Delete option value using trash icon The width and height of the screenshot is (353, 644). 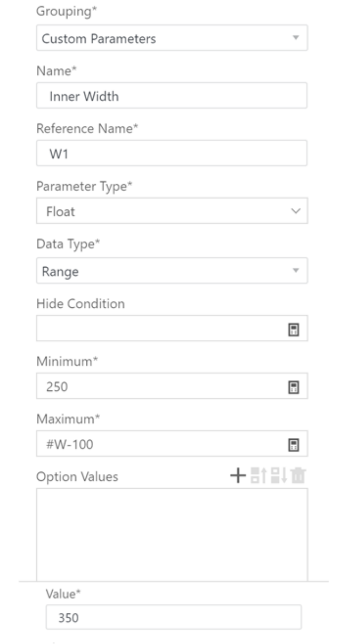298,476
